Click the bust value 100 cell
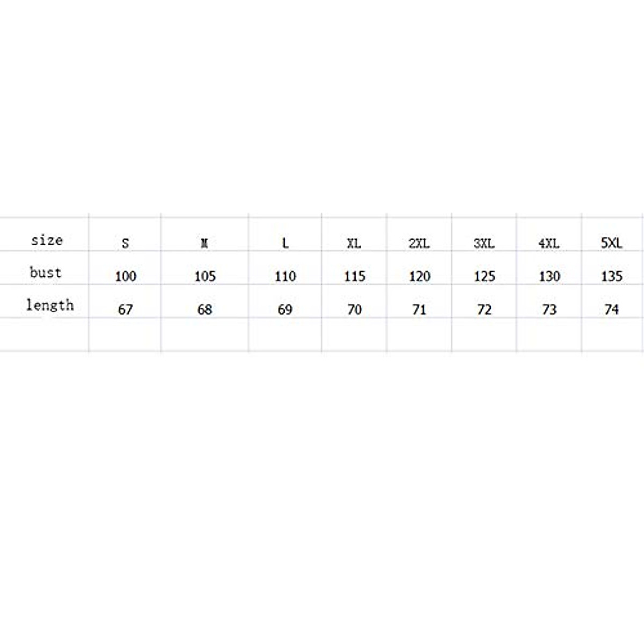The width and height of the screenshot is (644, 644). pyautogui.click(x=125, y=276)
